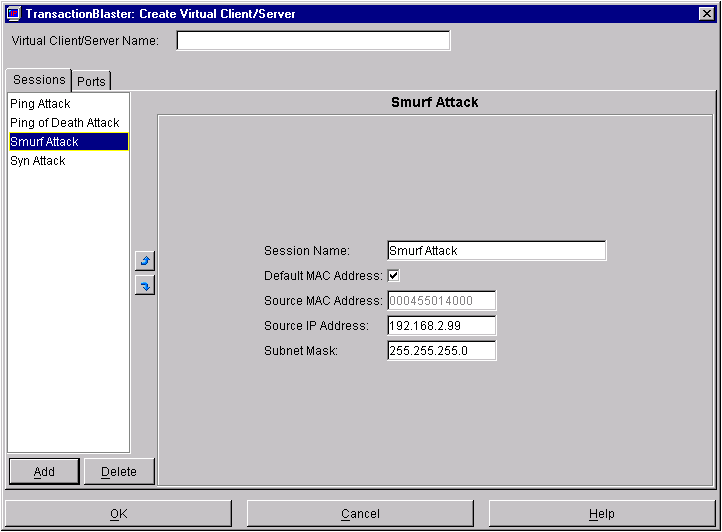Close the Create Virtual Client/Server dialog
Screen dimensions: 722x532
(x=706, y=13)
